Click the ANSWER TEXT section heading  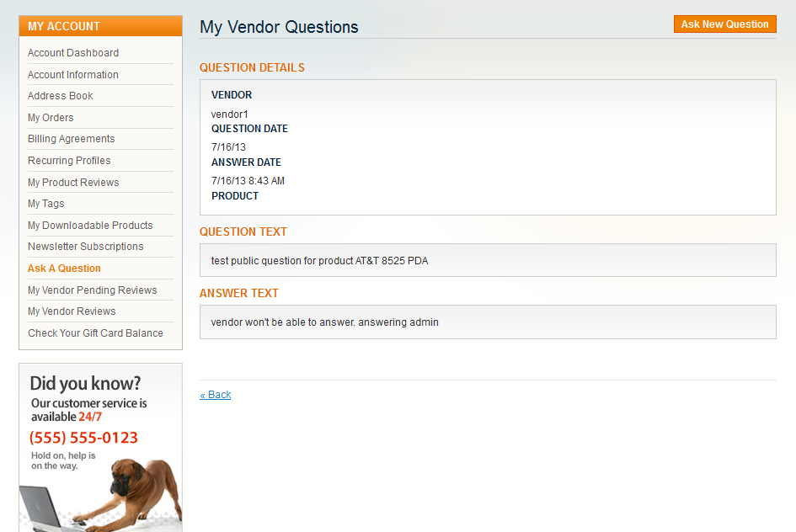[238, 294]
